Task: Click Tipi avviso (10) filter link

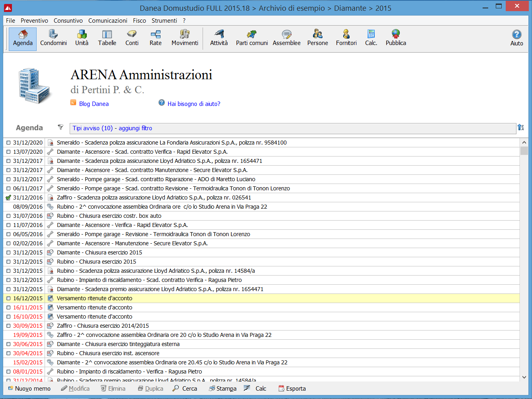Action: (x=93, y=128)
